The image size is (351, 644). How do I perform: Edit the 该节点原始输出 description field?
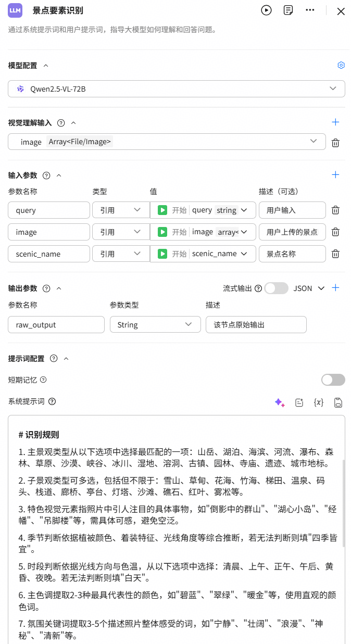coord(256,325)
